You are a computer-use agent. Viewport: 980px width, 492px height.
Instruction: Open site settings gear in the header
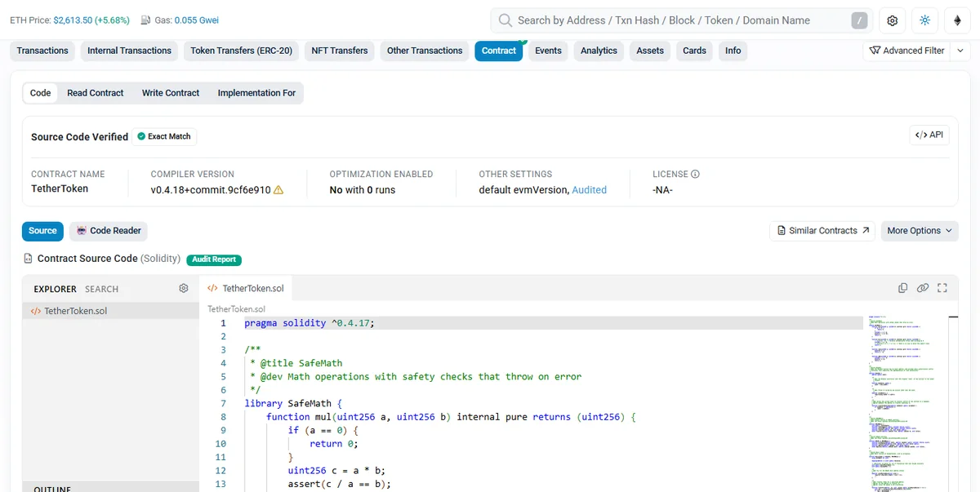pyautogui.click(x=893, y=20)
